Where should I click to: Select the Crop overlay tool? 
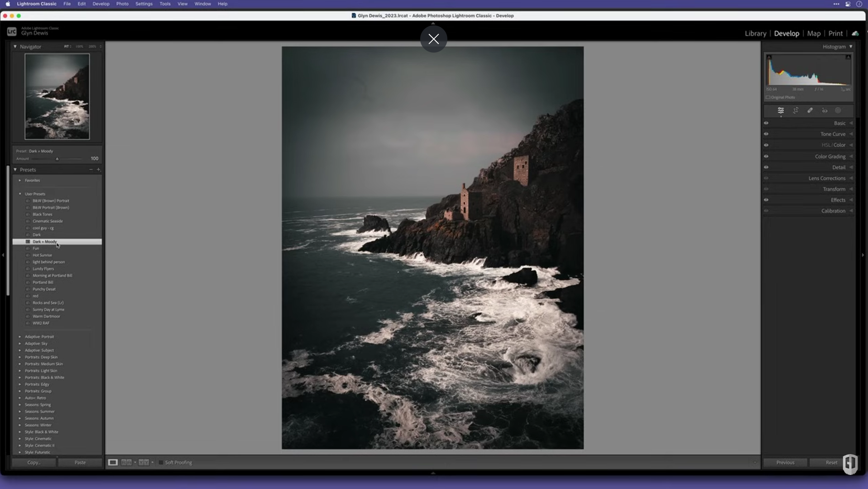coord(796,111)
